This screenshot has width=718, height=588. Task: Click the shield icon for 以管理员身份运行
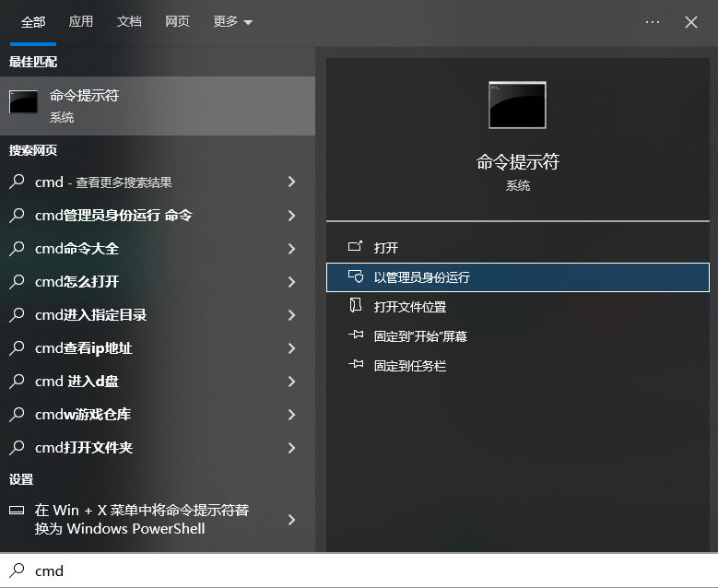click(x=356, y=276)
